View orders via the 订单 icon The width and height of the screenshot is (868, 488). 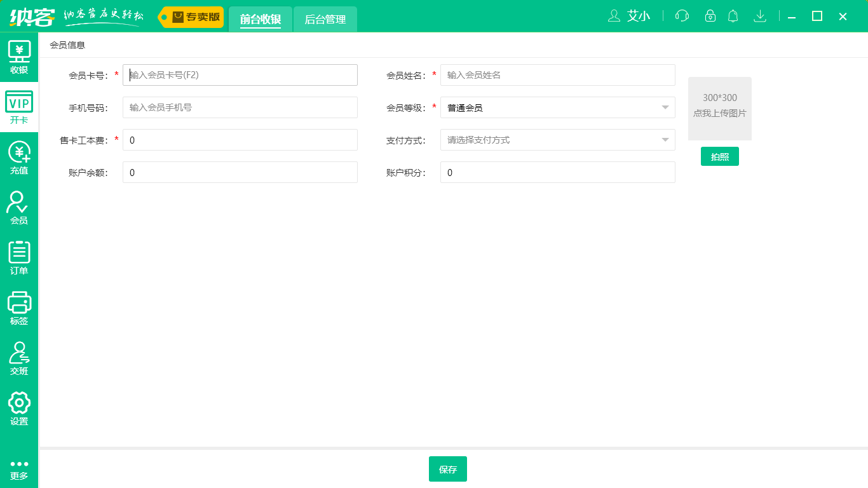click(19, 257)
